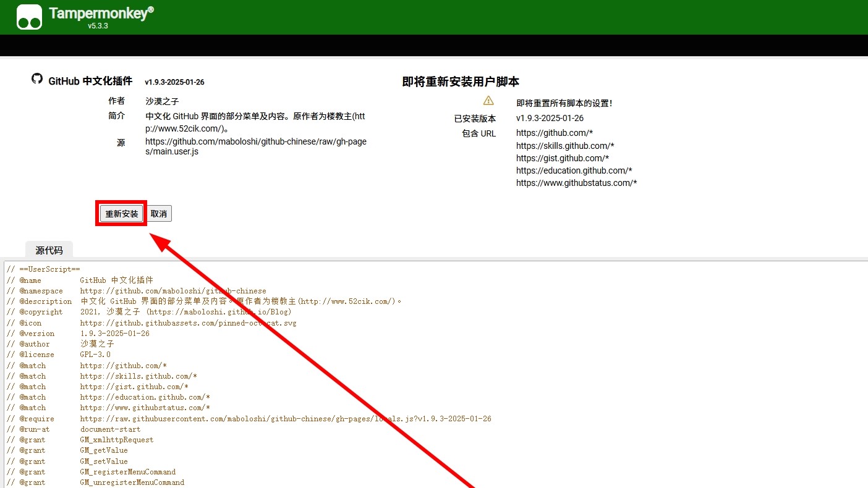Click the @description line in source code
The image size is (868, 488).
pyautogui.click(x=204, y=301)
